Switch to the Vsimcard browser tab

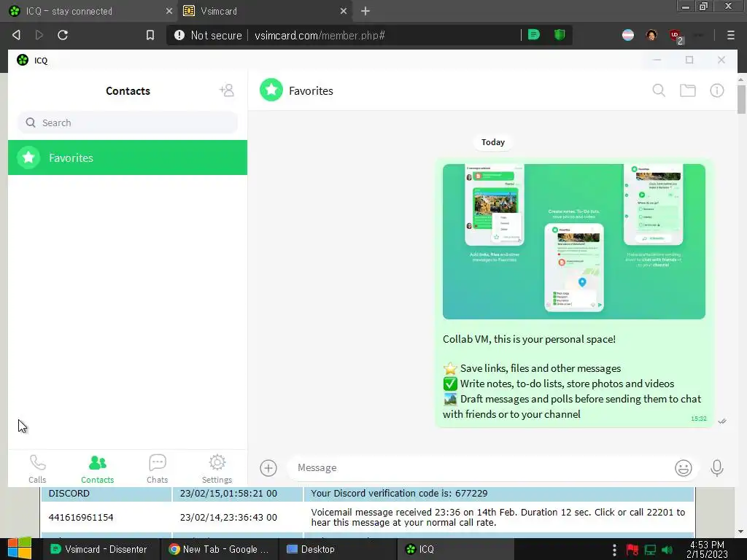point(264,11)
